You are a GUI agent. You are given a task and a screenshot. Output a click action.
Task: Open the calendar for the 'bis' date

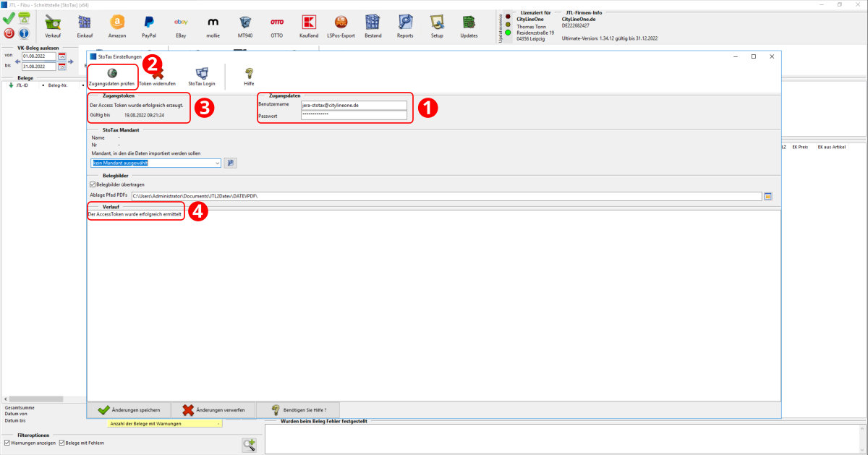(62, 67)
